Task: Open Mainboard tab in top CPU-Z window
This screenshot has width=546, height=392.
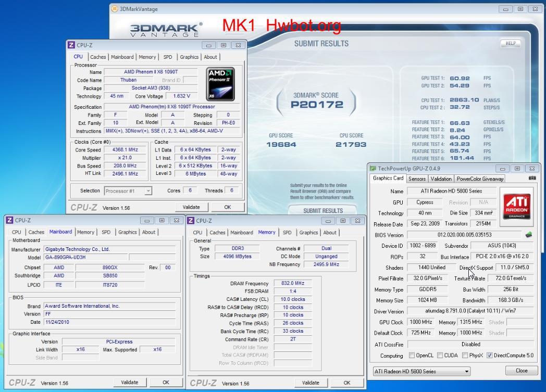Action: [122, 57]
